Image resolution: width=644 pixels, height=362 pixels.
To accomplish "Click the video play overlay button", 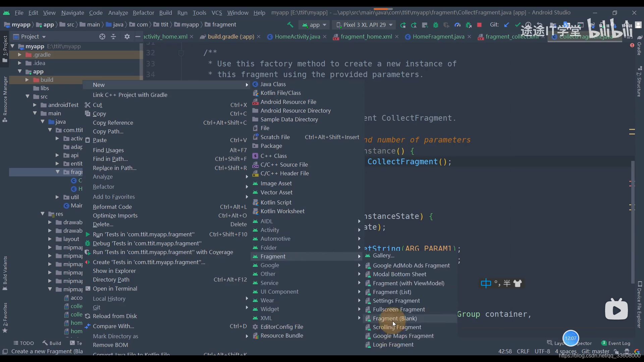I will [x=616, y=310].
